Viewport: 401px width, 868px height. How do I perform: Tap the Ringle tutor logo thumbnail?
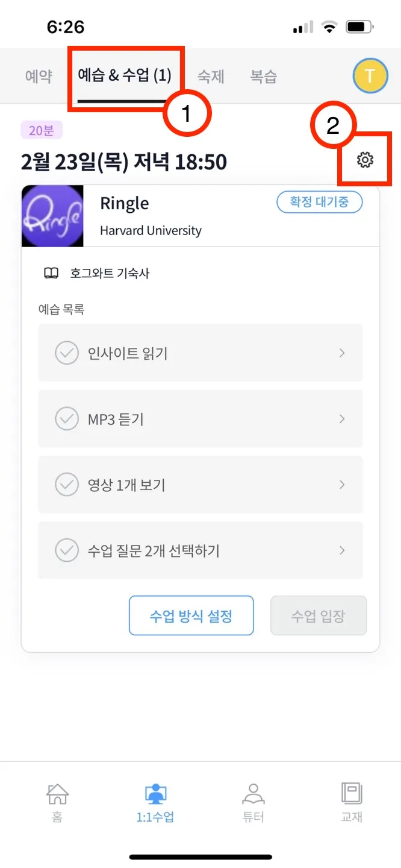pos(52,216)
